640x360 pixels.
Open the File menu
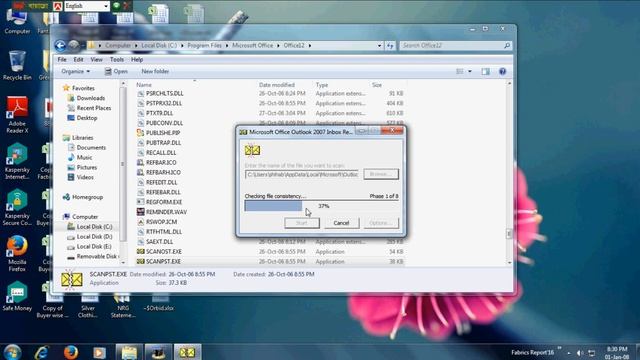click(62, 60)
